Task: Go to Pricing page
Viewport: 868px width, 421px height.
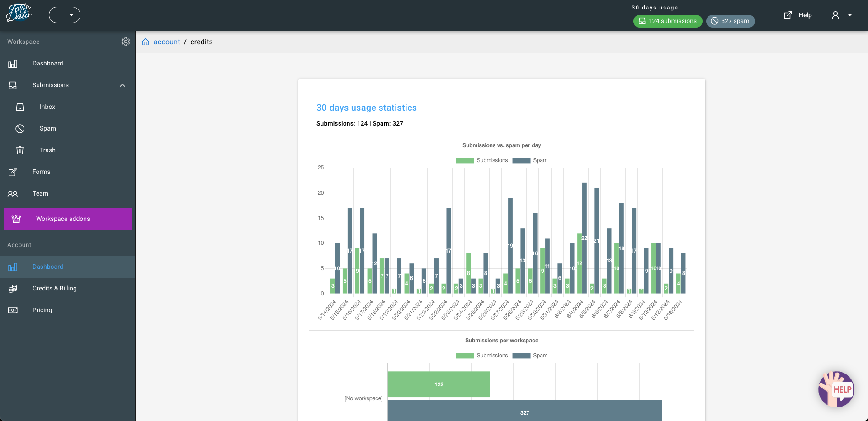Action: (42, 310)
